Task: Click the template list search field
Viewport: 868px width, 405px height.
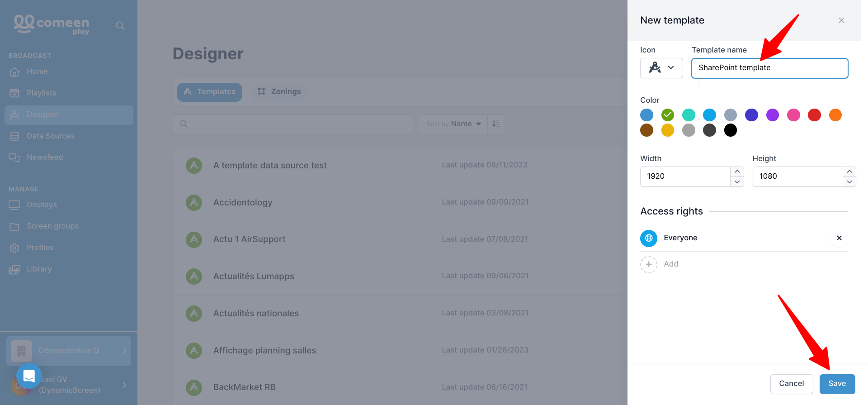Action: point(293,124)
